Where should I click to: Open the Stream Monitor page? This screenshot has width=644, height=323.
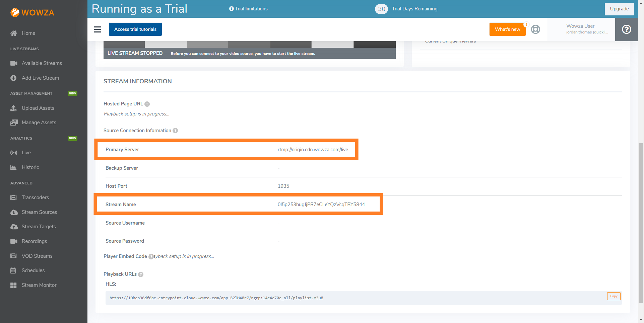pyautogui.click(x=39, y=285)
